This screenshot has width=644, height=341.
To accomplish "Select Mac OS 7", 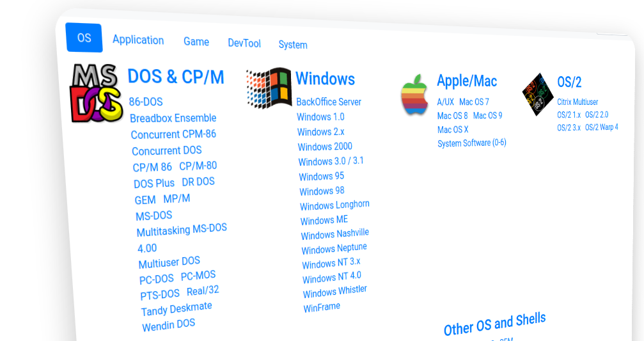I will click(x=475, y=102).
